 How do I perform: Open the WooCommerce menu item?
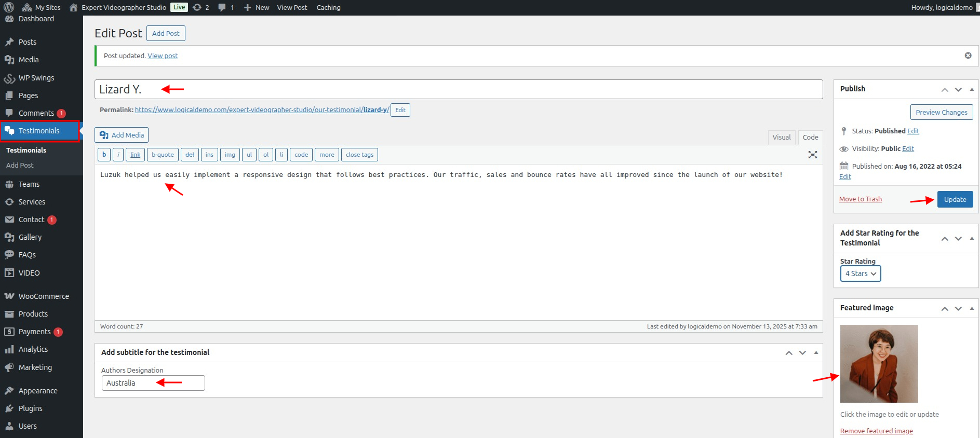(x=44, y=296)
